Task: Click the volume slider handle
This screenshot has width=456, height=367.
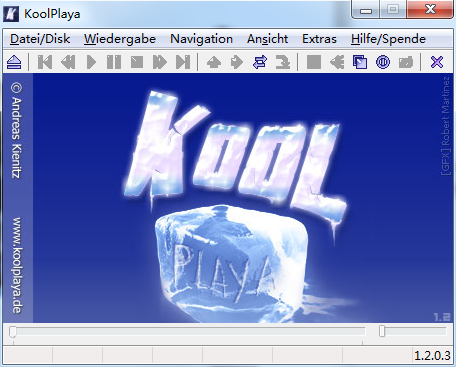Action: (382, 331)
